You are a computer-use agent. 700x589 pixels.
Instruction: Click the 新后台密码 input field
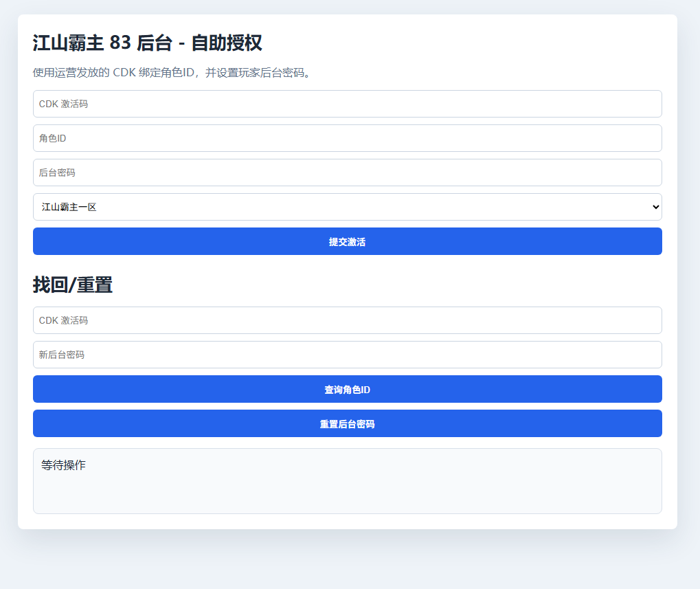pyautogui.click(x=348, y=355)
